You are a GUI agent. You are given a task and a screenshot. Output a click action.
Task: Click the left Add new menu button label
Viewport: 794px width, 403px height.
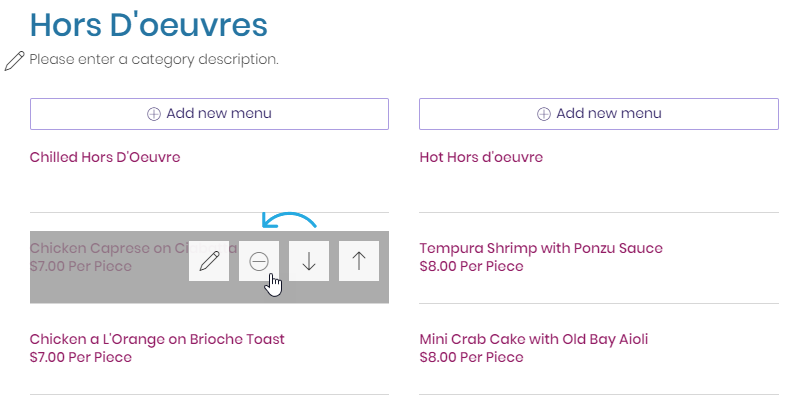(219, 113)
